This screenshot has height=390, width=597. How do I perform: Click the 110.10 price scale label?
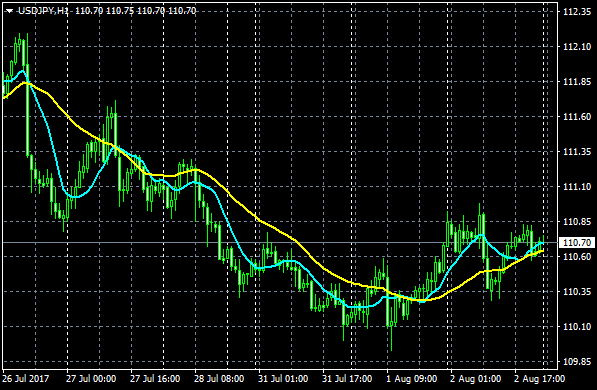577,327
